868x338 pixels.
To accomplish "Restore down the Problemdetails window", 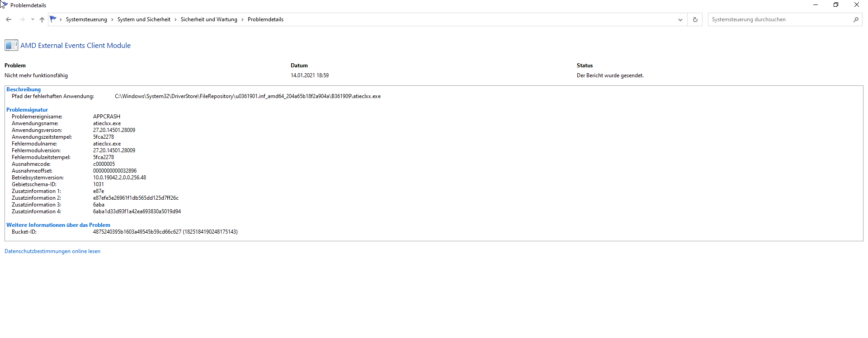I will (836, 5).
